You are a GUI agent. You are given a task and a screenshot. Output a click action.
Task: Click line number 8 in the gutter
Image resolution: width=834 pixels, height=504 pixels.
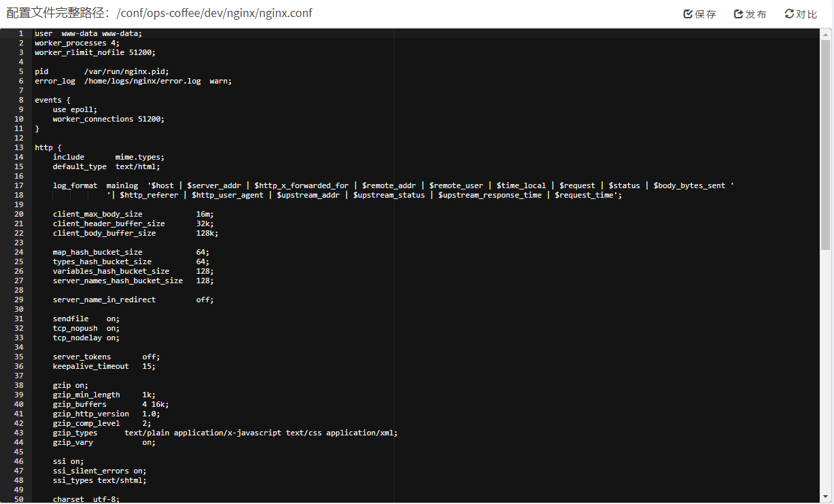(20, 100)
